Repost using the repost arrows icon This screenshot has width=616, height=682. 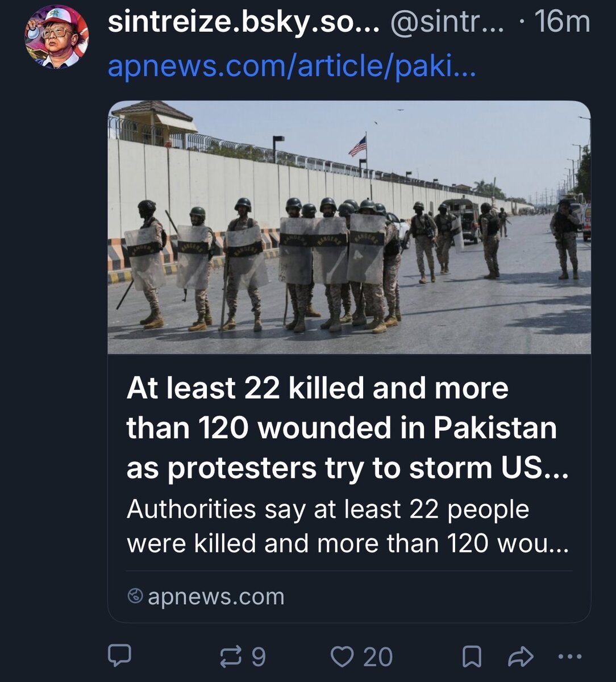click(x=231, y=657)
